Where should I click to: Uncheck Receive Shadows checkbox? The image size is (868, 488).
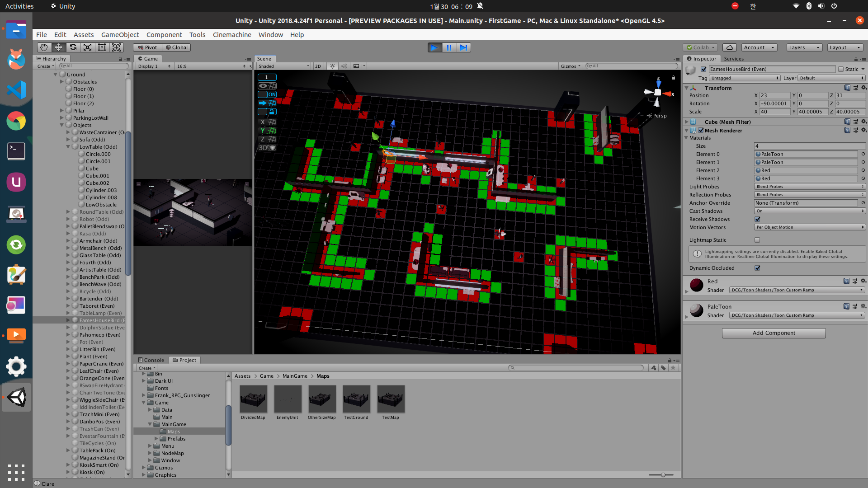pos(757,219)
